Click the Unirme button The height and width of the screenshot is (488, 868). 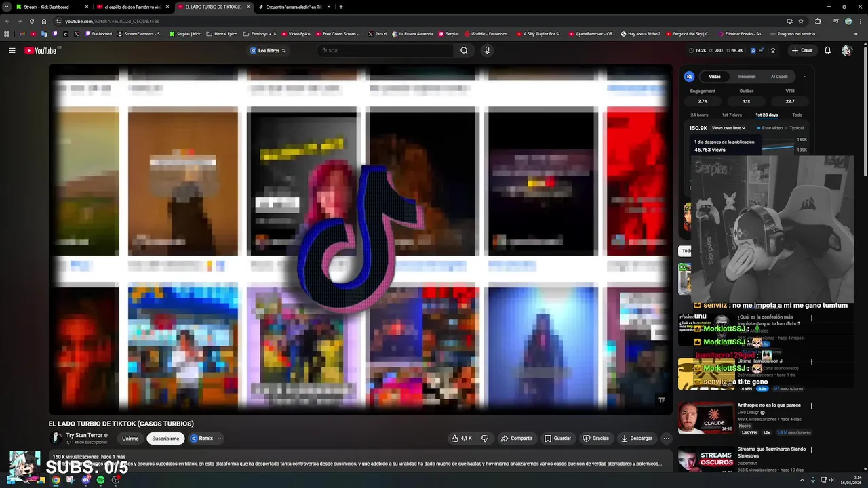coord(130,439)
